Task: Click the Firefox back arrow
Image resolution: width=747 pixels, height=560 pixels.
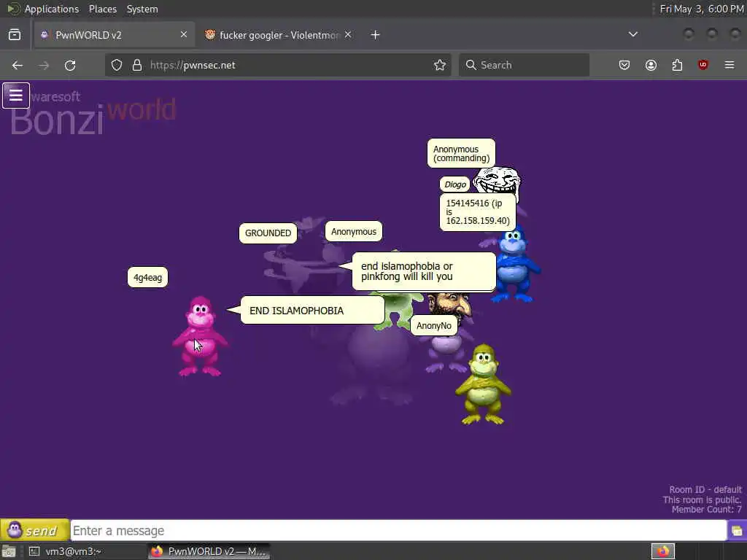Action: (x=18, y=65)
